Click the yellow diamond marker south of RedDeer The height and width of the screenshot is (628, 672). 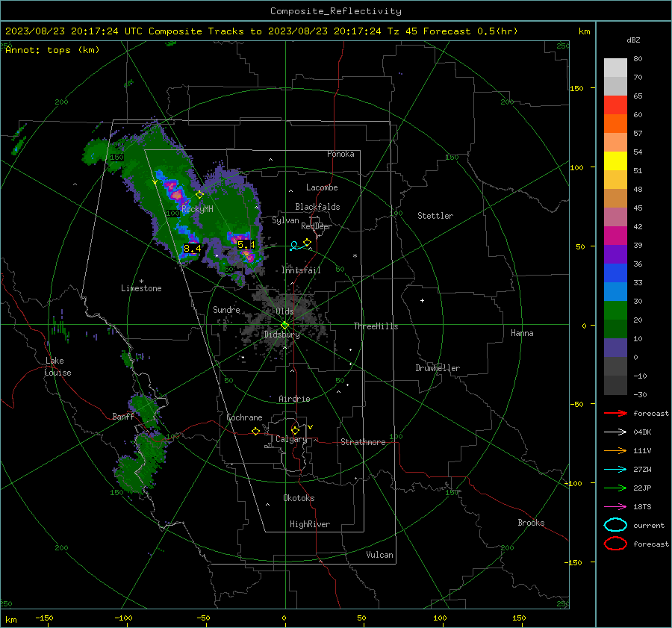click(307, 243)
